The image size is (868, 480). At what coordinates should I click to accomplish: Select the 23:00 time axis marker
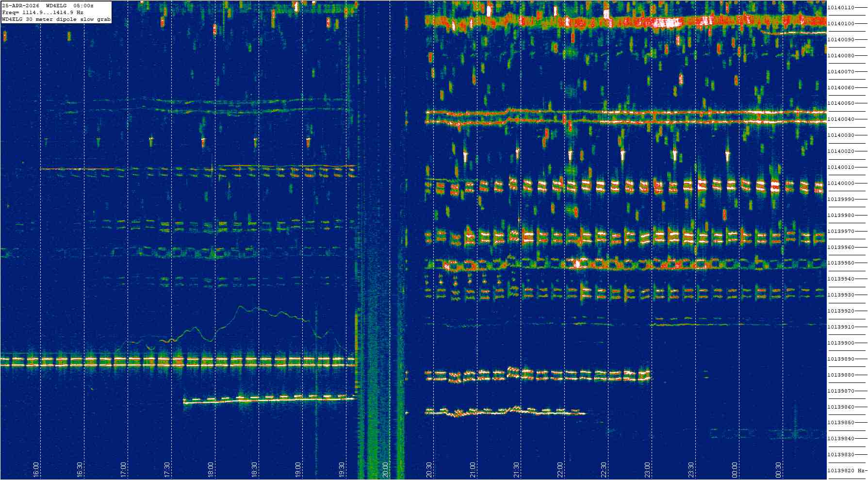point(647,469)
